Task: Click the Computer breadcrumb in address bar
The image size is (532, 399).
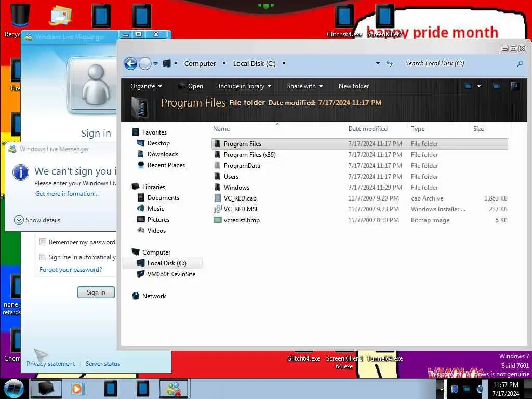Action: click(x=200, y=63)
